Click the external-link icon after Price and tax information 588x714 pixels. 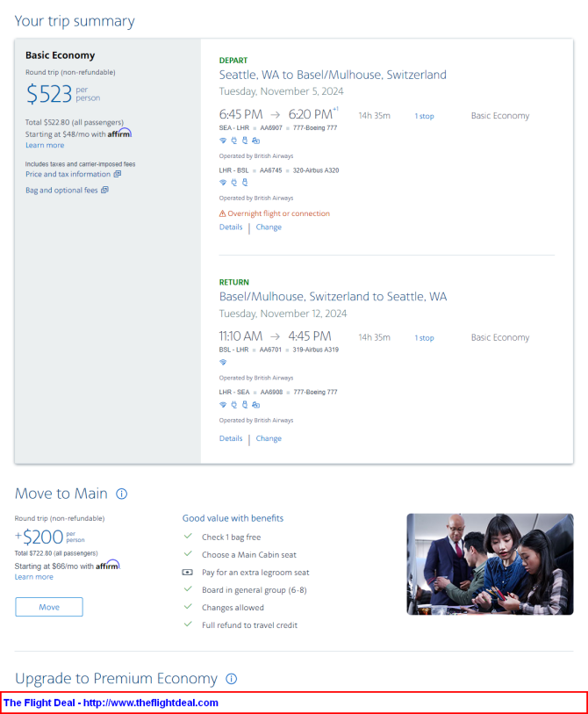click(118, 174)
